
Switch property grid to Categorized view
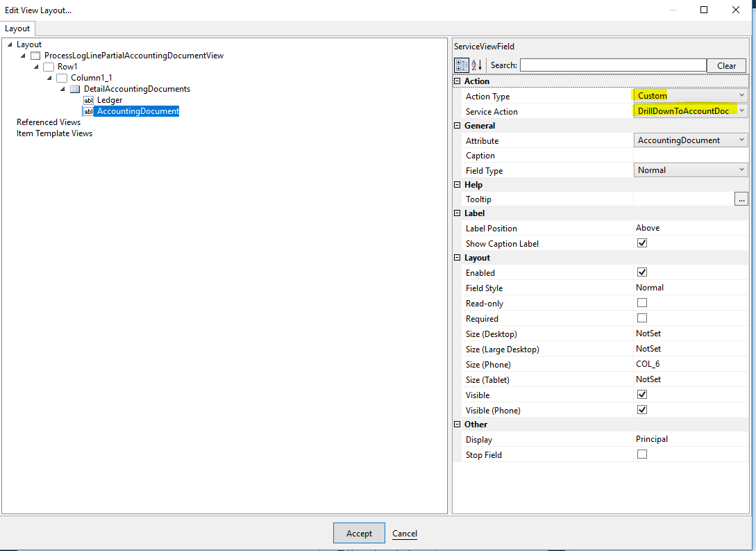[462, 65]
